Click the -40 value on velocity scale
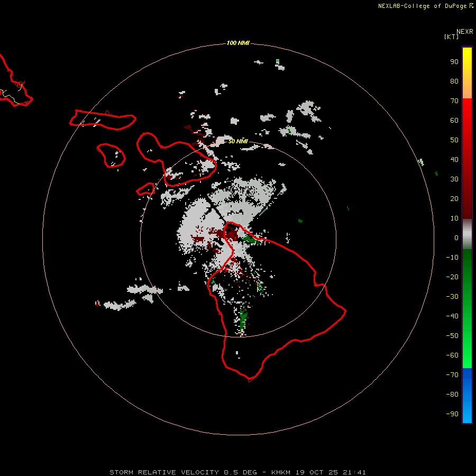The height and width of the screenshot is (476, 476). (452, 316)
